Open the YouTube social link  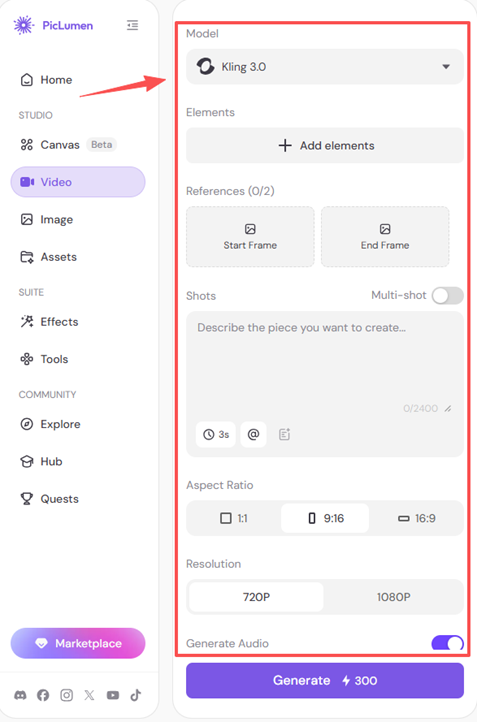tap(113, 695)
